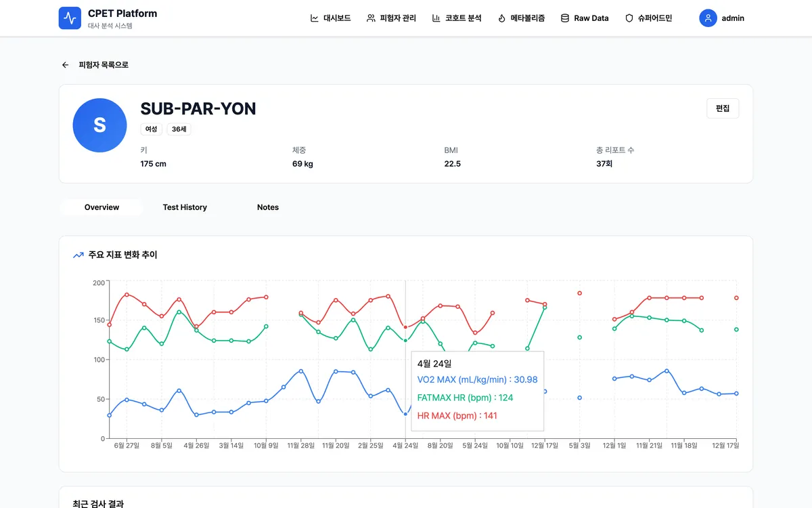The height and width of the screenshot is (508, 812).
Task: Click the 4월 24일 VO2 MAX data point
Action: pos(405,413)
